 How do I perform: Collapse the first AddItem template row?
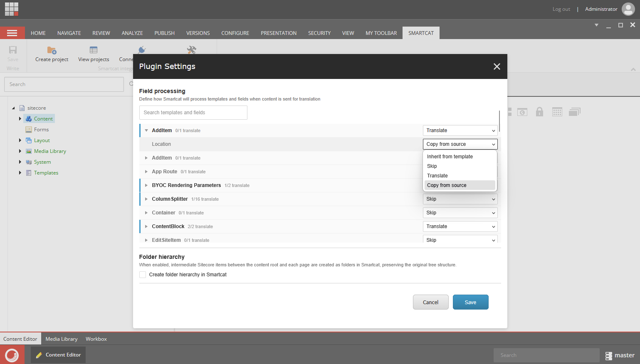(x=146, y=130)
